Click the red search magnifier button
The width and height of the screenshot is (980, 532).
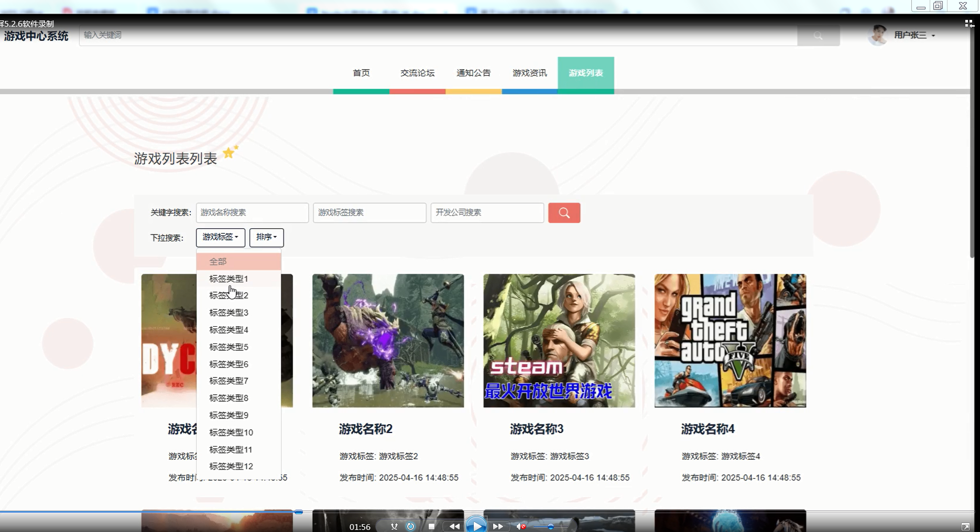[564, 213]
